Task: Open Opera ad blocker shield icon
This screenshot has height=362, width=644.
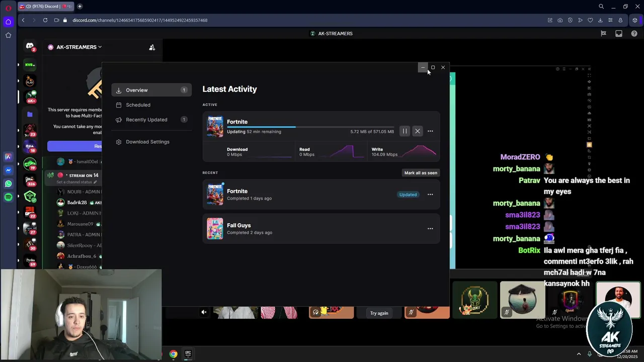Action: pyautogui.click(x=570, y=20)
